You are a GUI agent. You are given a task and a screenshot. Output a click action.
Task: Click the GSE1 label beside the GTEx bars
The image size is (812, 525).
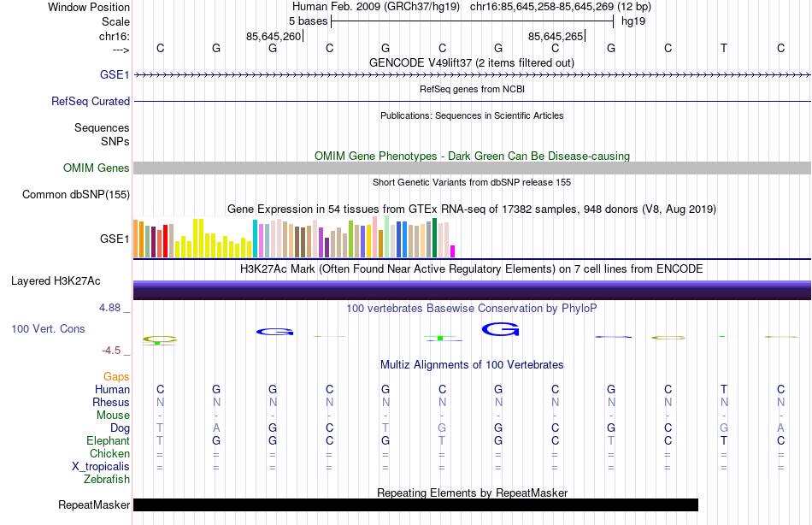(x=115, y=239)
